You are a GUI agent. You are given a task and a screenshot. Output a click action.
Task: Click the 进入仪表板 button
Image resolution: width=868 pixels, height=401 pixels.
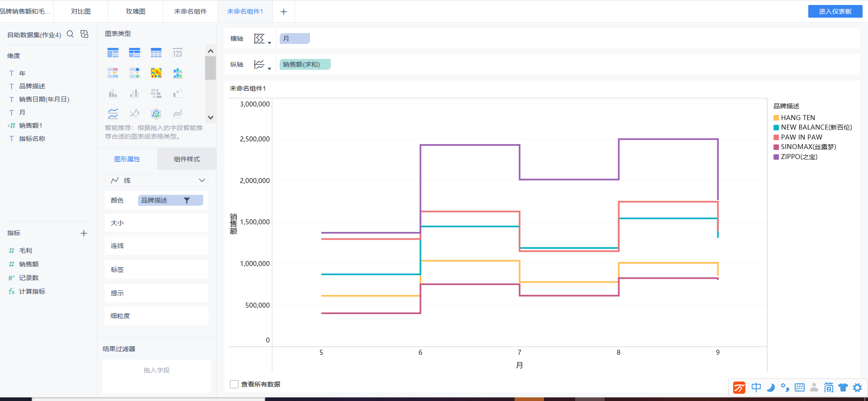tap(835, 11)
